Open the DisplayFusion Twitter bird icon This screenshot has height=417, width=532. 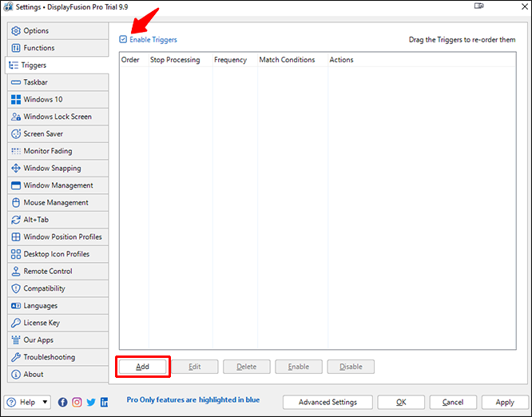[91, 403]
